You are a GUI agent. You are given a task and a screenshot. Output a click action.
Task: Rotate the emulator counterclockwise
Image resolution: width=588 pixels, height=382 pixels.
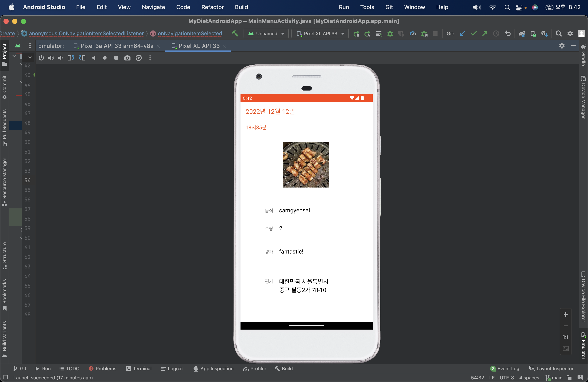coord(70,58)
